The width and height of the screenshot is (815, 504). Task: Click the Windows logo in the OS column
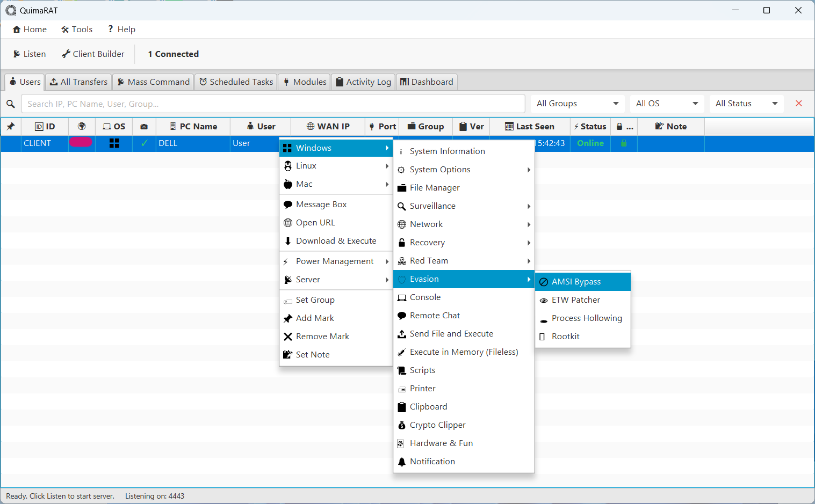[114, 143]
